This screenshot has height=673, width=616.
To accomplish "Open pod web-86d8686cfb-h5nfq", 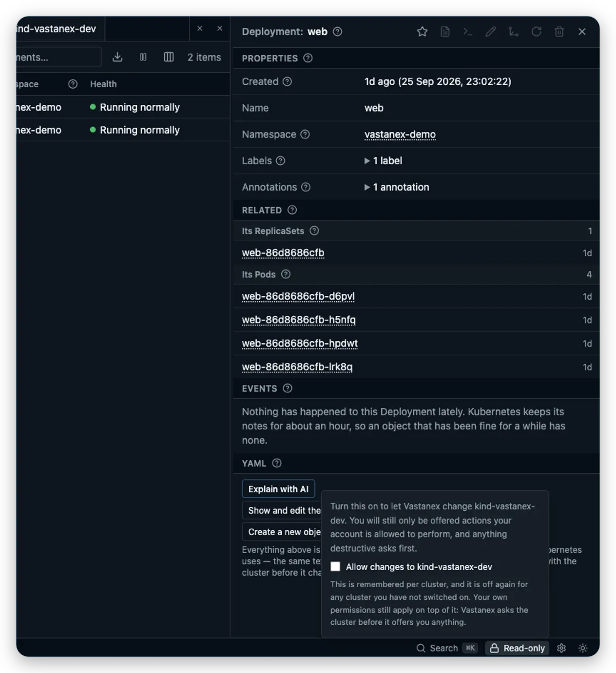I will [x=299, y=320].
